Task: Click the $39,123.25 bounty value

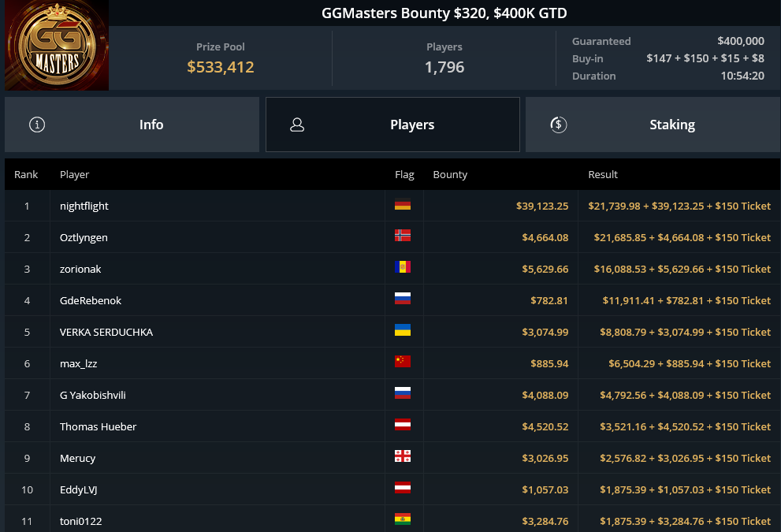Action: [x=542, y=206]
